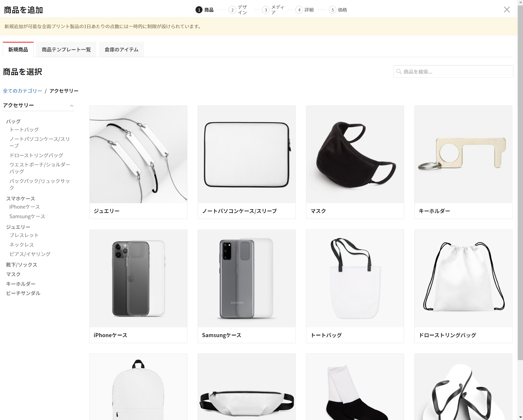Open ネックレス sidebar link
This screenshot has width=523, height=420.
tap(22, 245)
